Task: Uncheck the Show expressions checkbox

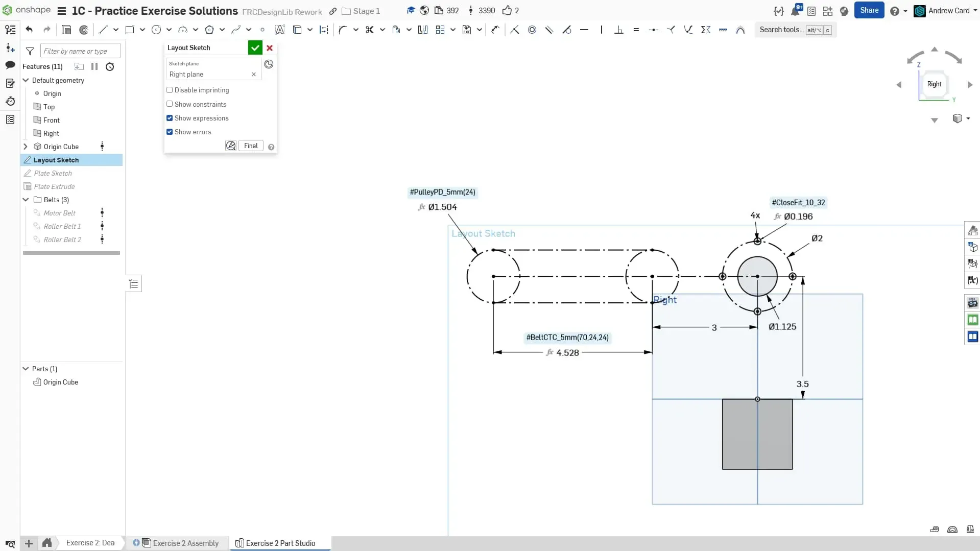Action: point(170,118)
